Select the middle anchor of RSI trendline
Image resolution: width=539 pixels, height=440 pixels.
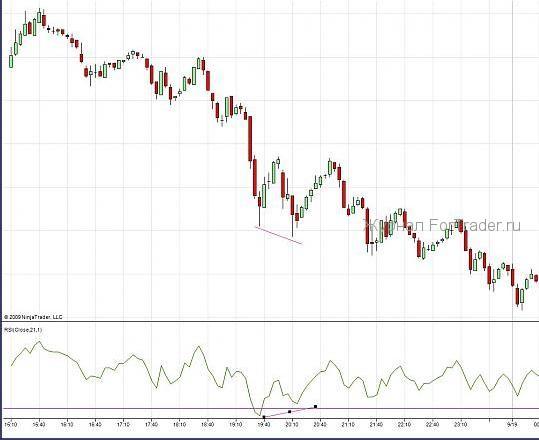pos(289,411)
